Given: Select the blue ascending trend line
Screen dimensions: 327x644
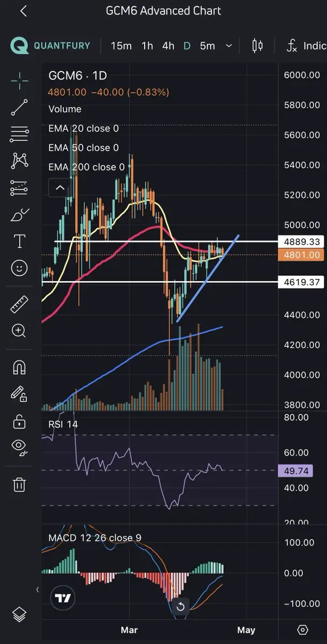Looking at the screenshot, I should (x=208, y=278).
